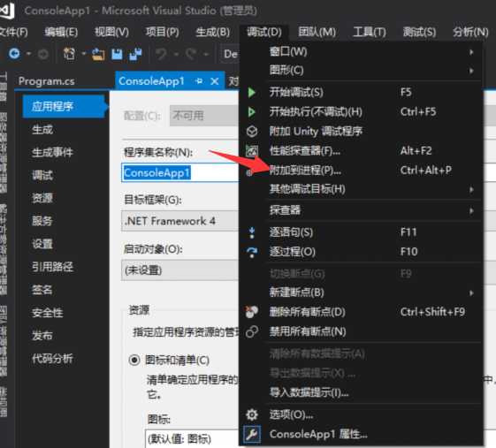Open the 编辑(E) menu

(x=61, y=32)
